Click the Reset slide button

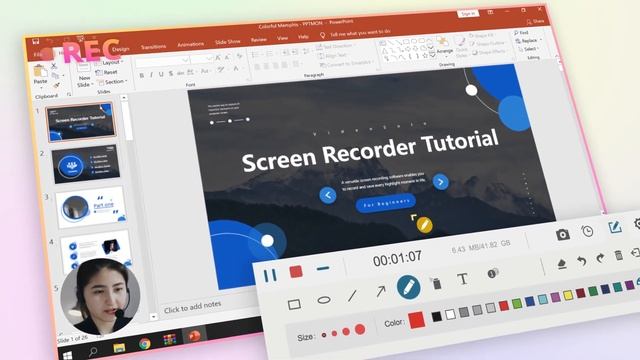coord(107,72)
